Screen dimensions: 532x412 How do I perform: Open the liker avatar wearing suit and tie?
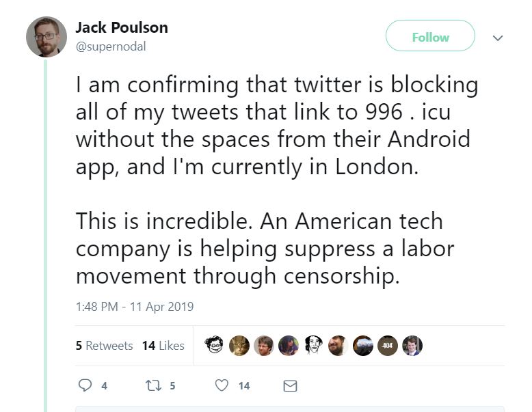[x=412, y=346]
